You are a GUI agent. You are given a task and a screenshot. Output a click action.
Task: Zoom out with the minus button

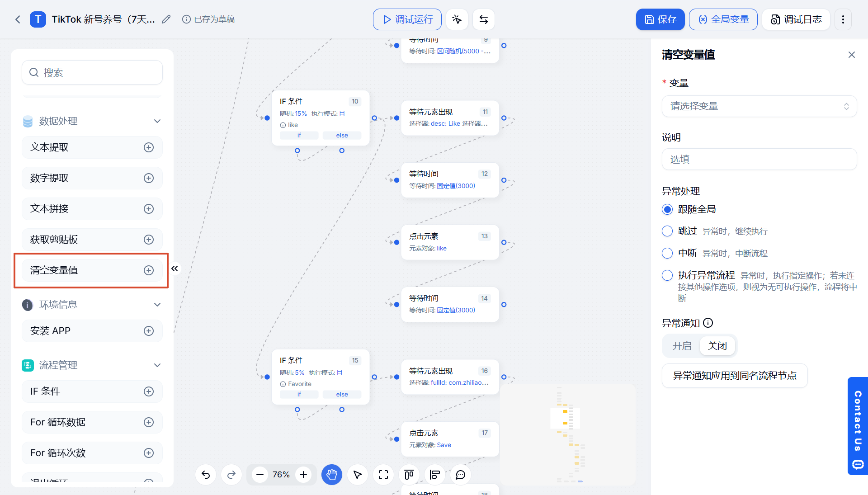tap(259, 475)
